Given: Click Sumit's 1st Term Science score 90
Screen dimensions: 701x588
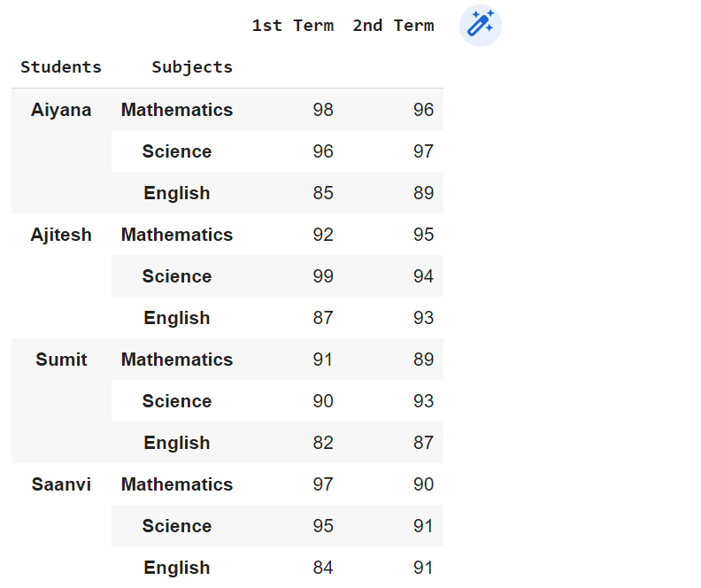Looking at the screenshot, I should pos(323,401).
